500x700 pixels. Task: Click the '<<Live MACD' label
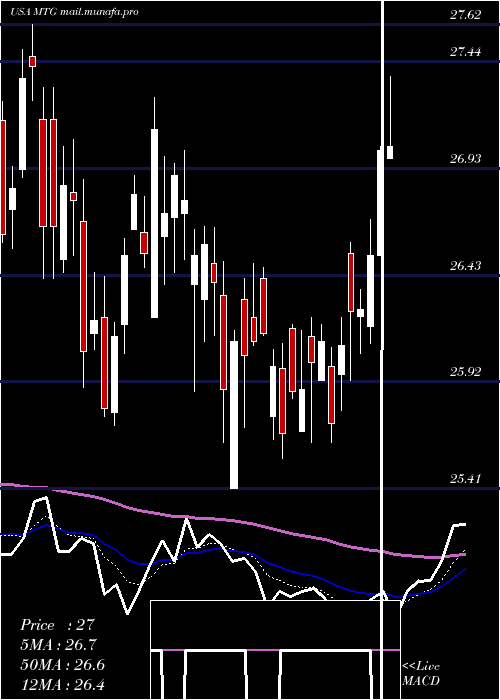click(421, 673)
